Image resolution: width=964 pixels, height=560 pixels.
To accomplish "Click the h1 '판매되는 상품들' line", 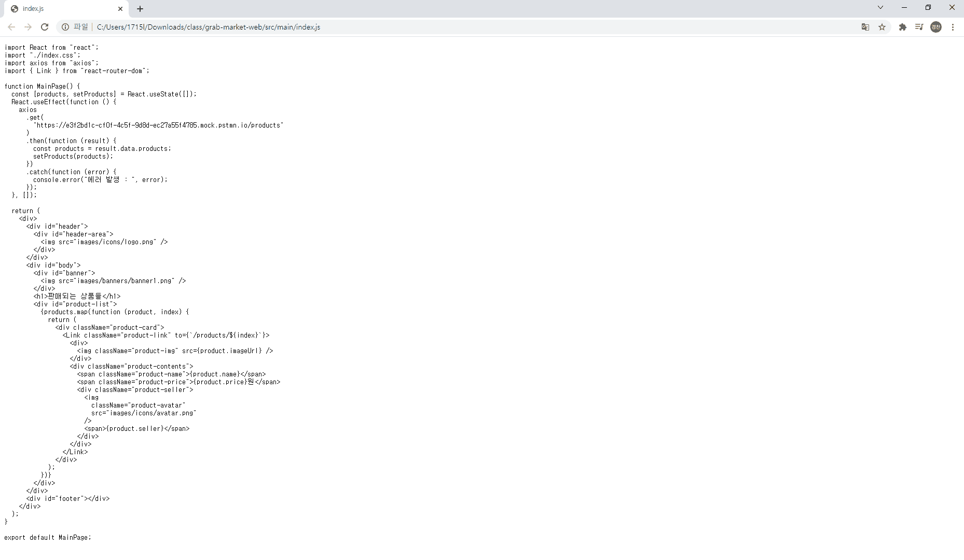I will click(77, 296).
